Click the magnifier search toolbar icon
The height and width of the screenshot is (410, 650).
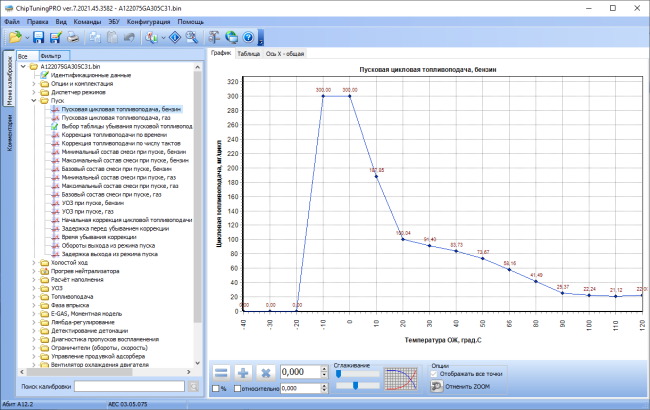tap(192, 37)
